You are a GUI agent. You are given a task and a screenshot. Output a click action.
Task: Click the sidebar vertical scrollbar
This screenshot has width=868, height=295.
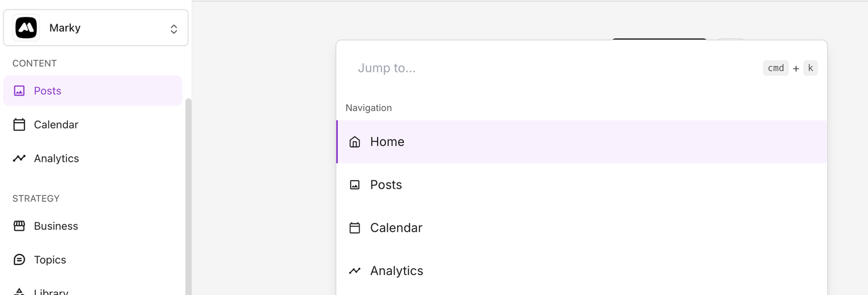coord(188,194)
